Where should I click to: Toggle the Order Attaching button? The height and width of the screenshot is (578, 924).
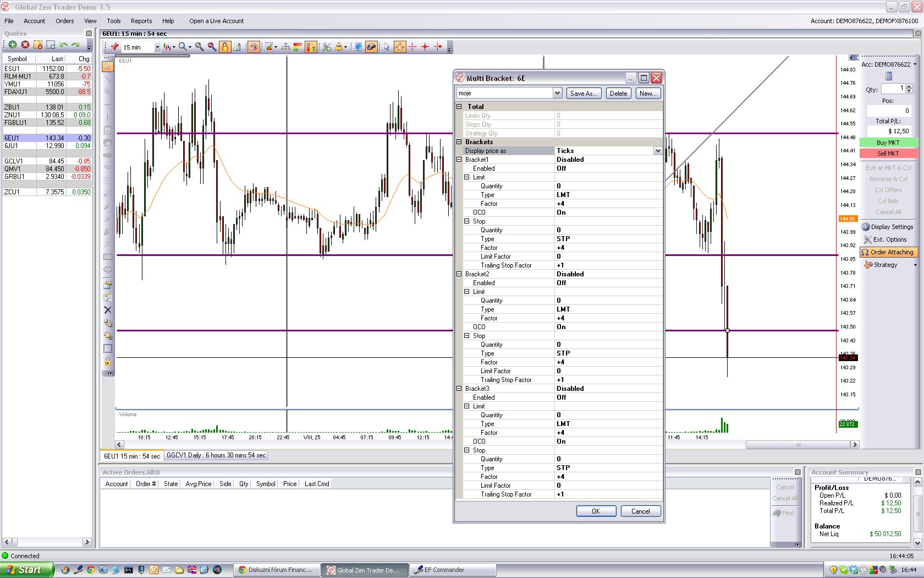[888, 252]
